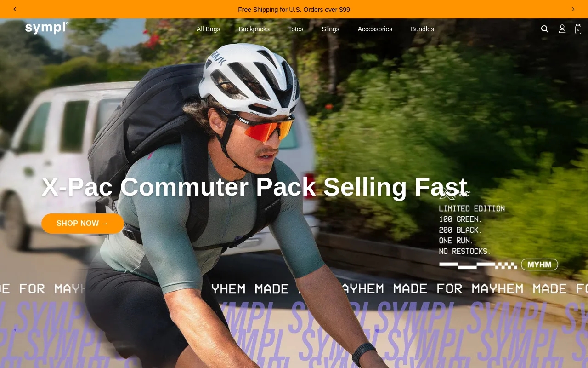Click the cyclist's white helmet in hero image

(x=251, y=78)
